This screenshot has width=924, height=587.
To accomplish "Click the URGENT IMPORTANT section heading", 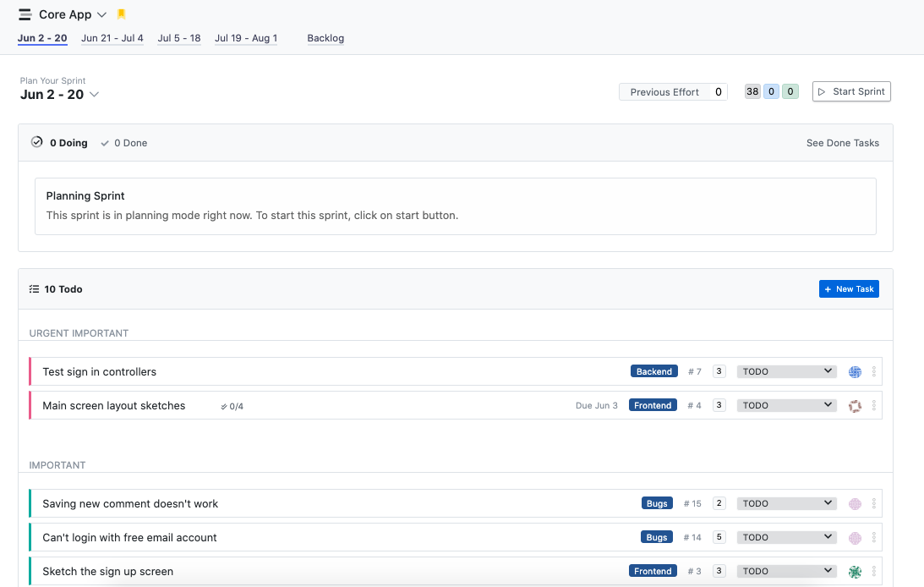I will (x=79, y=333).
